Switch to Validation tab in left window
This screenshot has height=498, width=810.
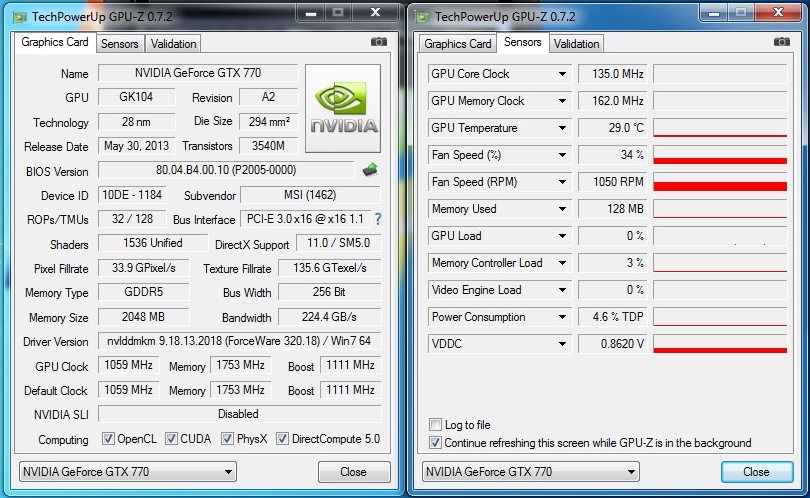[174, 44]
